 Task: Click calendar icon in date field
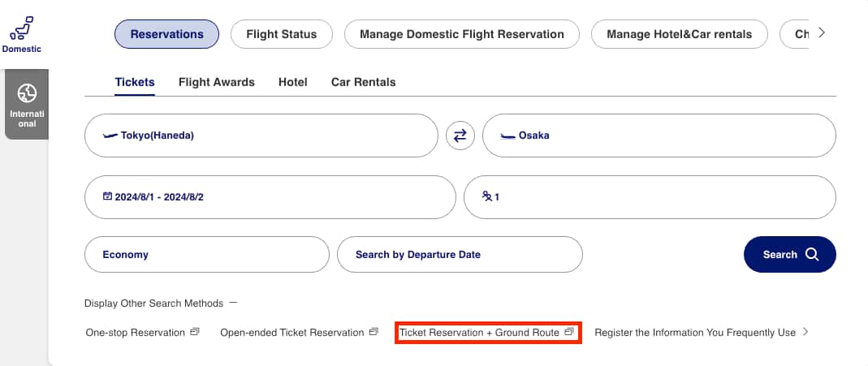click(107, 196)
